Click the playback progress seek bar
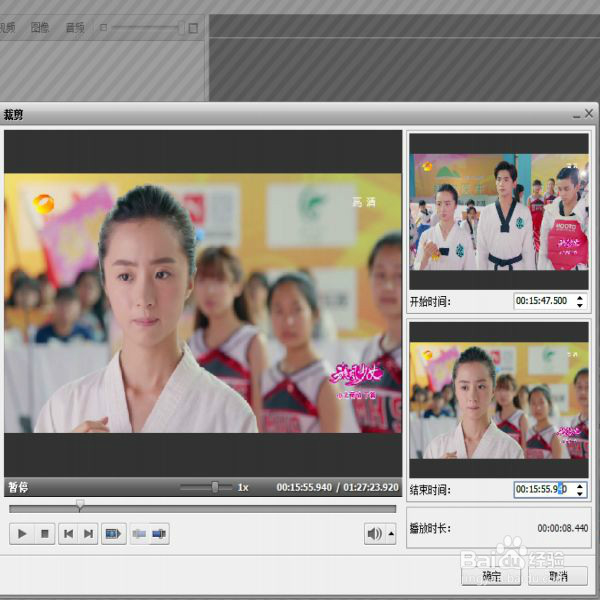The image size is (600, 600). (x=202, y=509)
